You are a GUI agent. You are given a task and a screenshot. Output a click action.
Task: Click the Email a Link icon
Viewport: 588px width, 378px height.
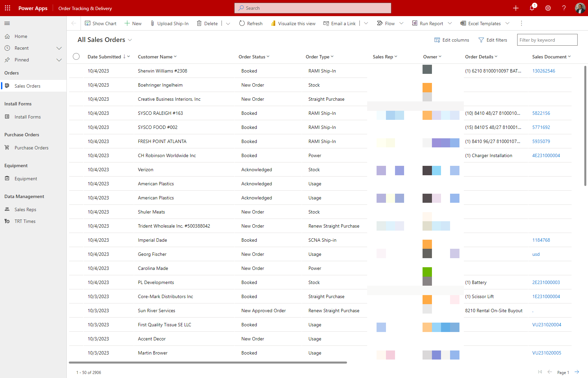tap(326, 23)
